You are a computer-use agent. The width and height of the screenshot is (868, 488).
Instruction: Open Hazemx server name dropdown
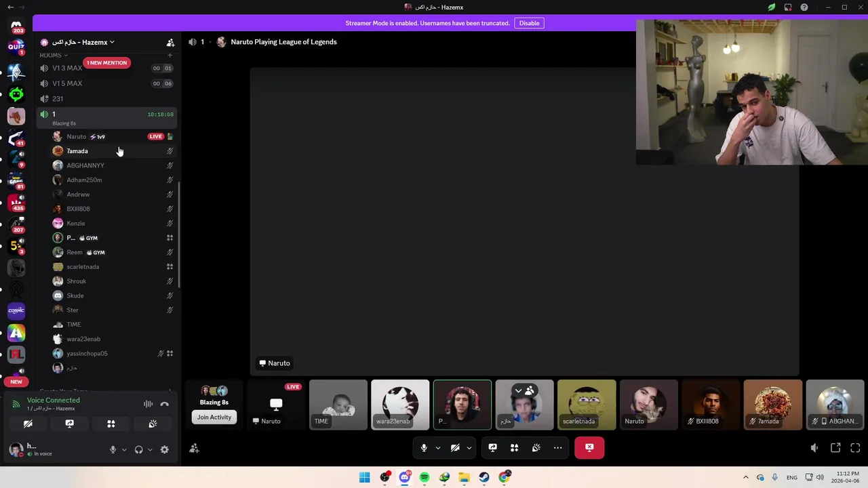click(x=83, y=42)
